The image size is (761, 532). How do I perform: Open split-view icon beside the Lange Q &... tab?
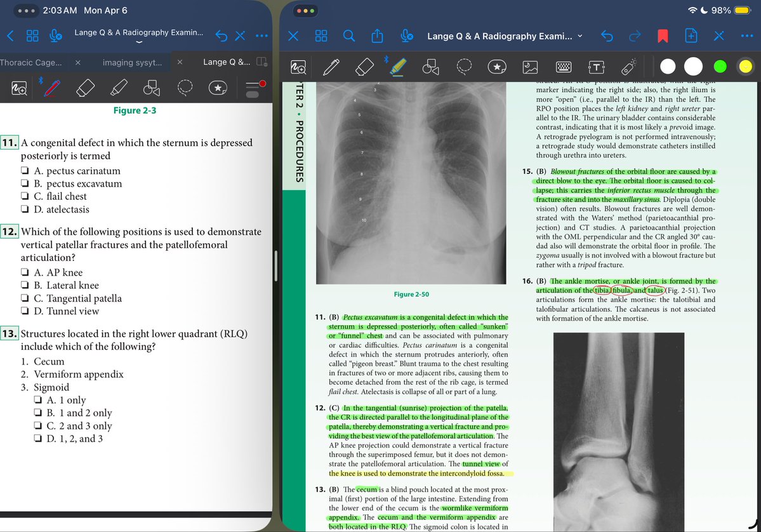point(261,62)
